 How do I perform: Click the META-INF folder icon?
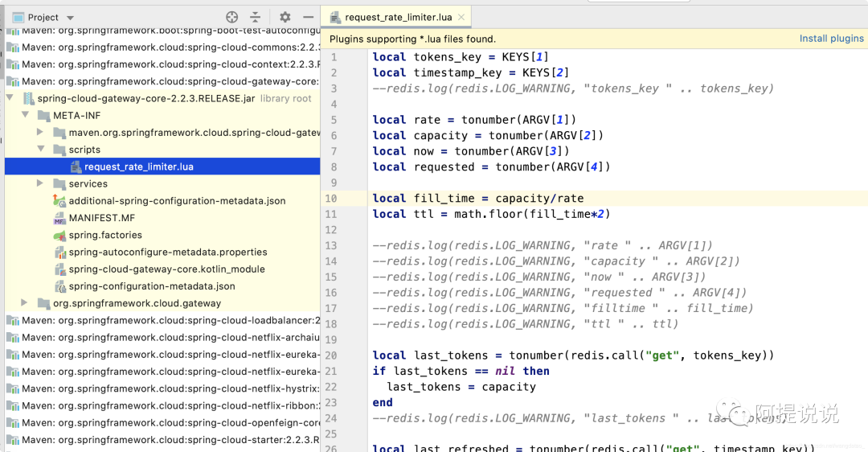[x=43, y=116]
